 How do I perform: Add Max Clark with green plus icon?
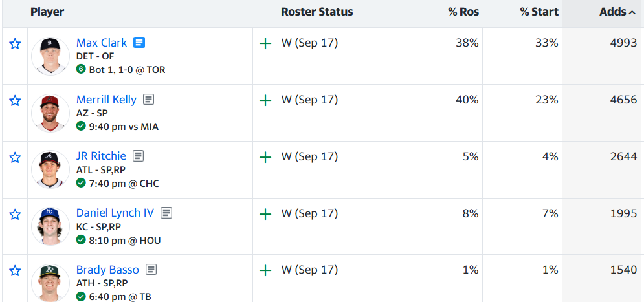point(266,43)
